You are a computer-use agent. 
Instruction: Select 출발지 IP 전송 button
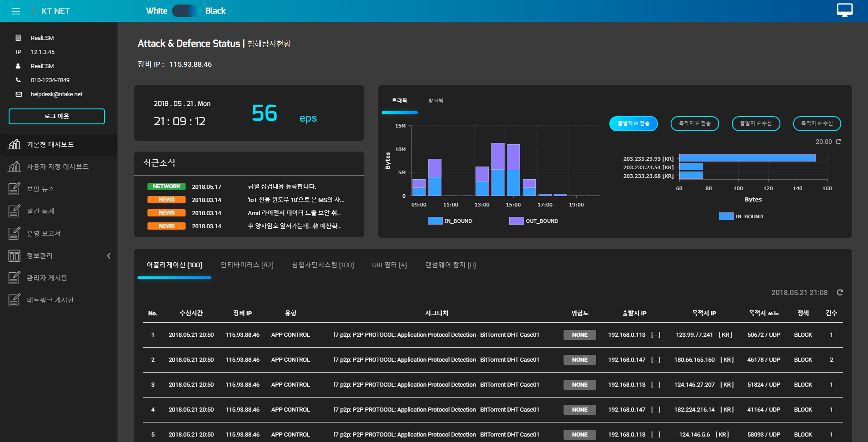point(633,123)
